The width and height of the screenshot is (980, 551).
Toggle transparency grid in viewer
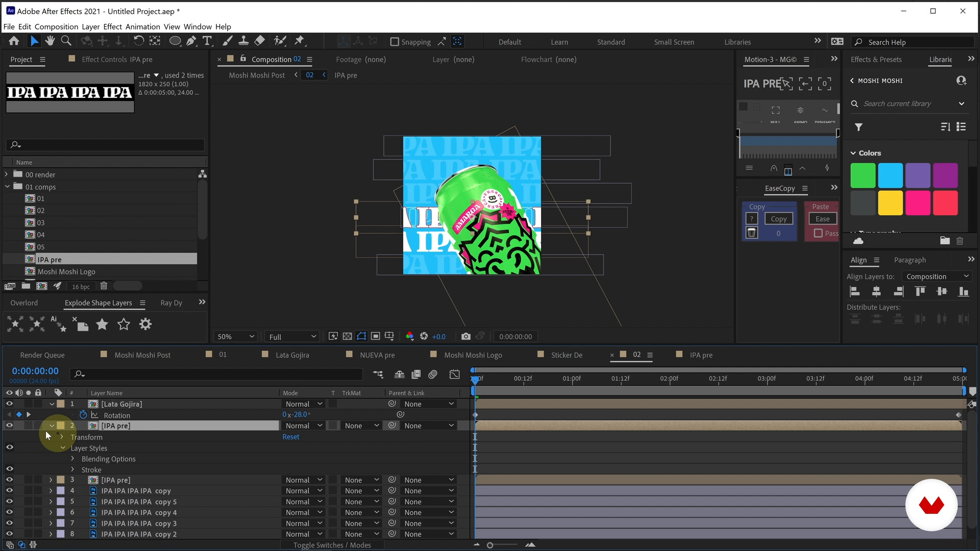click(x=347, y=337)
